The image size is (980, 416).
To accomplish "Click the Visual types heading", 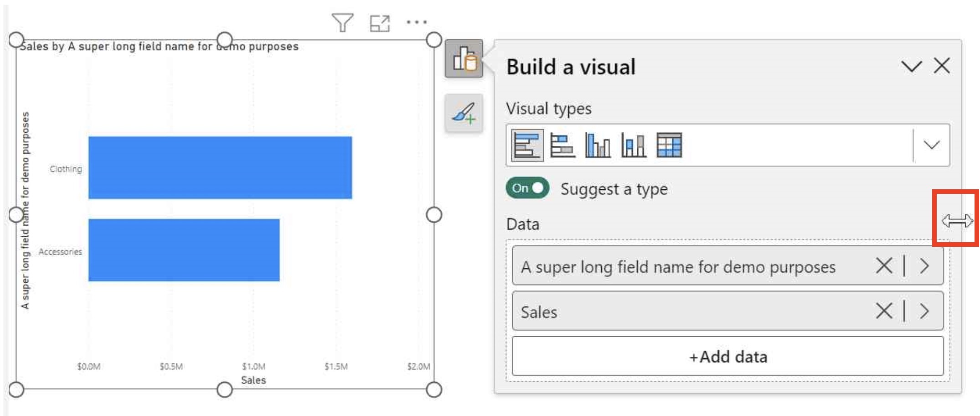I will (548, 109).
